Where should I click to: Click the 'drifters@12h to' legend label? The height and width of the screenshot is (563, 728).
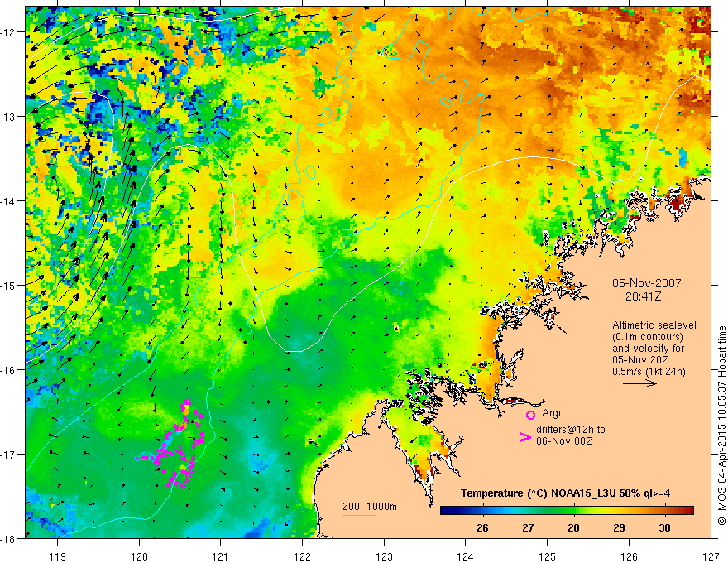(571, 430)
